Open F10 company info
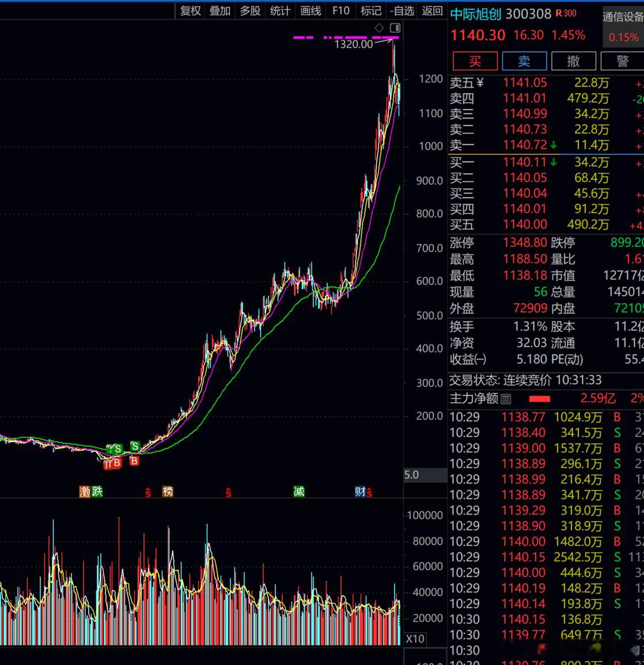Viewport: 644px width, 665px height. click(x=341, y=10)
